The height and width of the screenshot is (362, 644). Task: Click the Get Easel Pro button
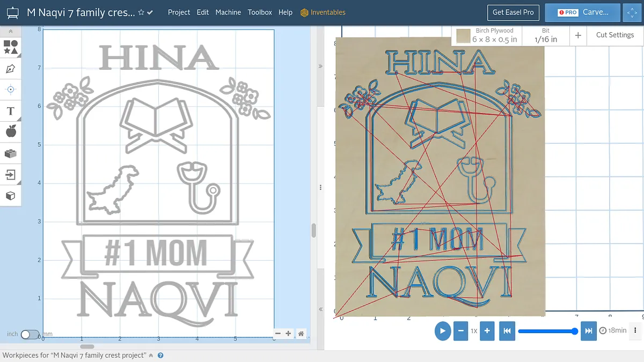(513, 12)
